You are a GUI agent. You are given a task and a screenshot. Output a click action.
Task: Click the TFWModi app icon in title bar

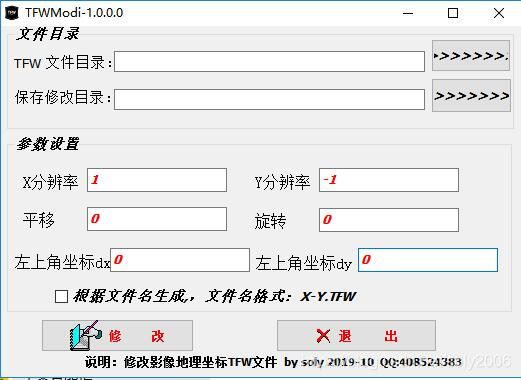12,13
